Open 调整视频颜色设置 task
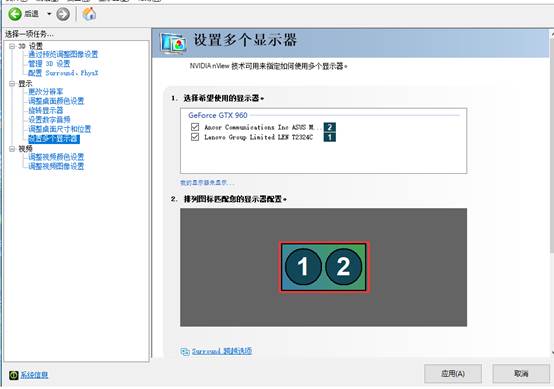The height and width of the screenshot is (389, 554). [x=56, y=157]
